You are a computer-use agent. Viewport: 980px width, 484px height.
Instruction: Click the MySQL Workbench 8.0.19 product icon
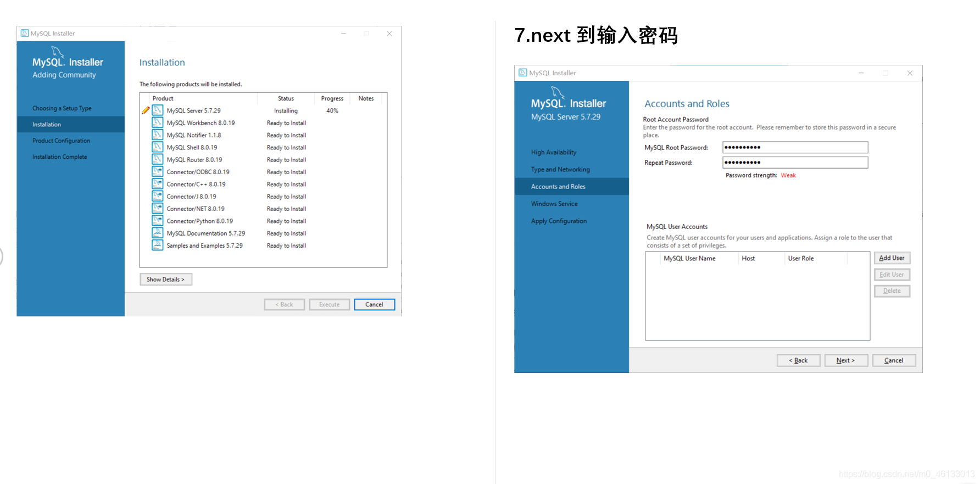point(157,123)
